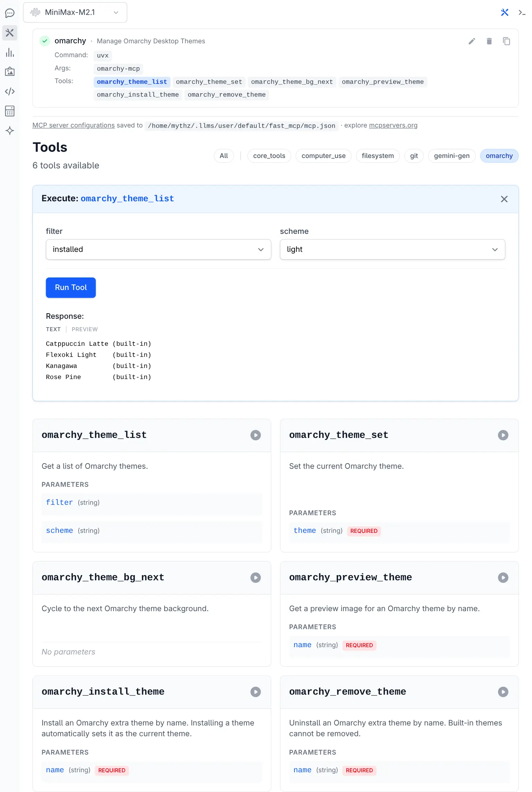Open the analytics bar chart sidebar icon
Viewport: 532px width, 792px height.
[x=10, y=53]
